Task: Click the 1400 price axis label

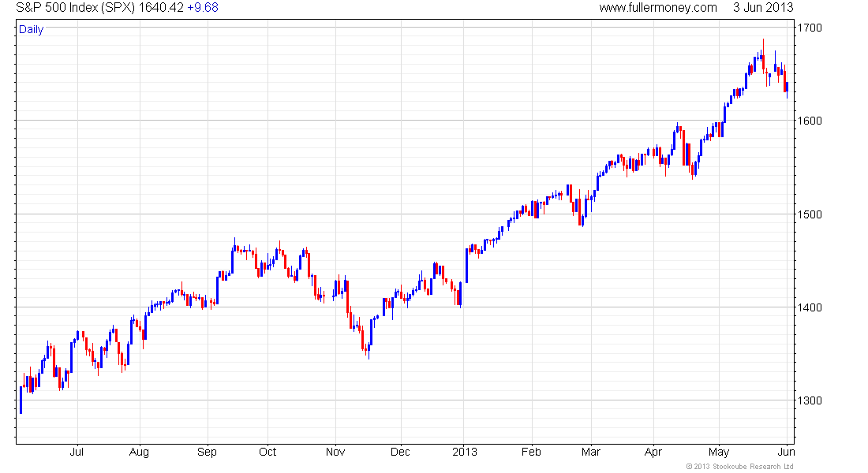Action: [810, 307]
